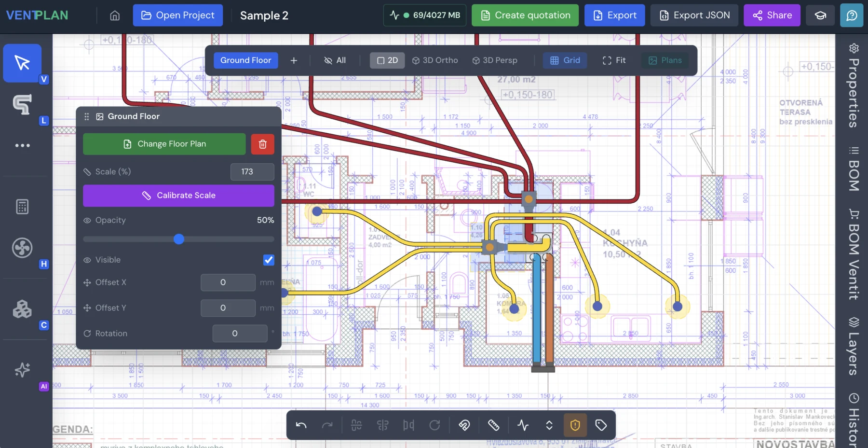Go to home screen icon
Viewport: 868px width, 448px height.
point(115,15)
